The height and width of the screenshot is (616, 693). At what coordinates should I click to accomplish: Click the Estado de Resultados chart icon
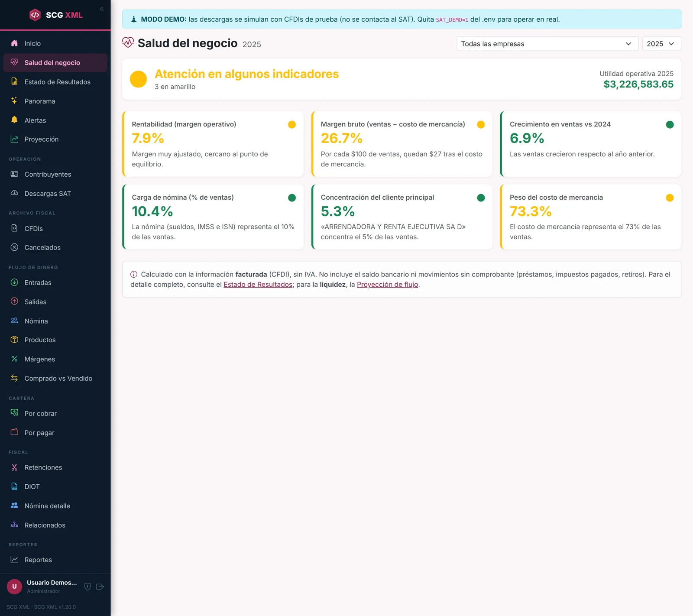pyautogui.click(x=14, y=81)
